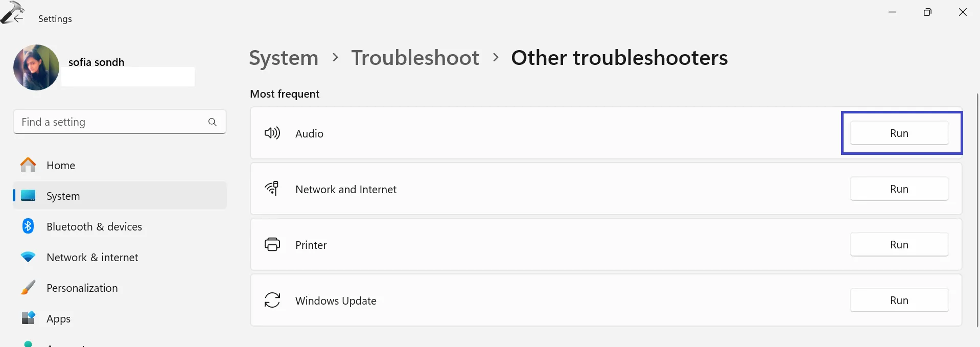Click the Apps icon in the sidebar
Screen dimensions: 980x347
point(28,318)
